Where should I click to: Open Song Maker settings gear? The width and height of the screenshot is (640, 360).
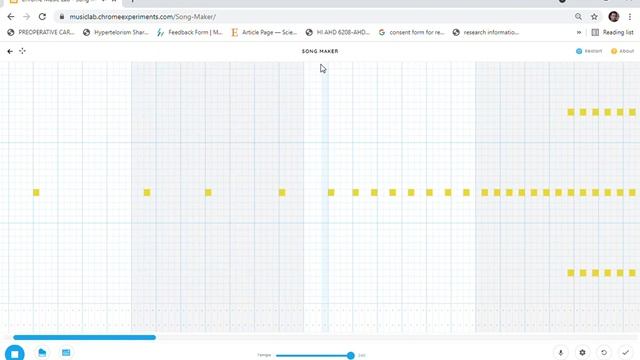pos(582,353)
